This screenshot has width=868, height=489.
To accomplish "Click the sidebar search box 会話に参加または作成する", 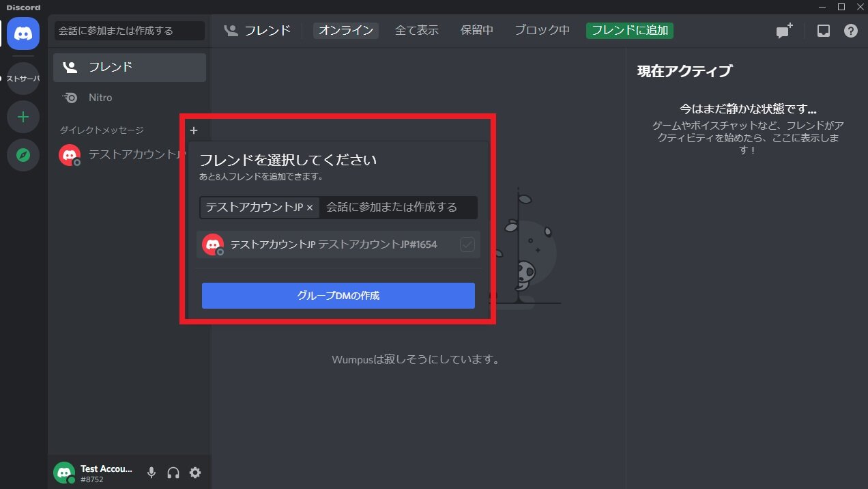I will (130, 31).
